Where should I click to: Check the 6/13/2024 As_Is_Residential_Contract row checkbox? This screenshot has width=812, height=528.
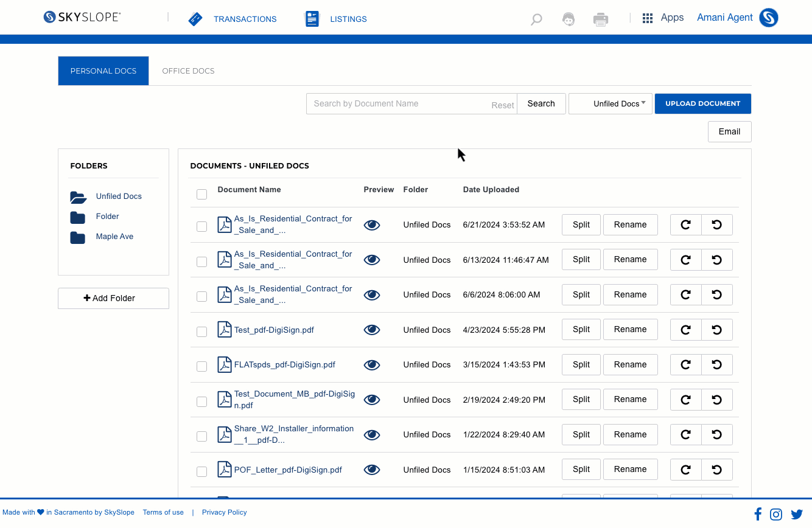[201, 262]
